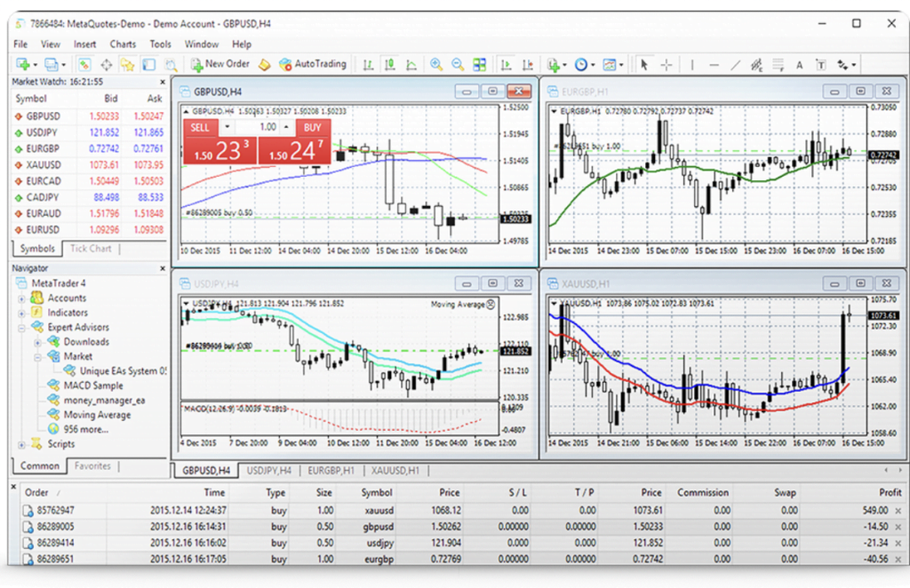This screenshot has height=588, width=910.
Task: Collapse the Market node in Navigator
Action: click(x=37, y=357)
